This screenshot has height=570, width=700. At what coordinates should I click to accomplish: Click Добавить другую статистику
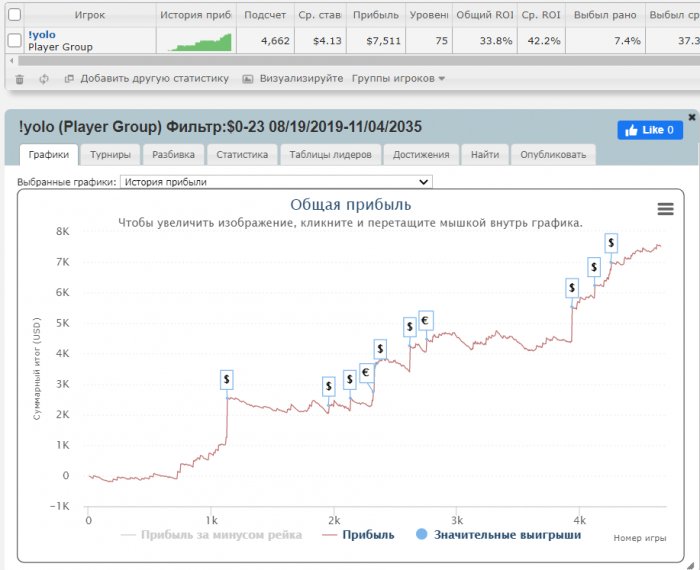coord(154,79)
